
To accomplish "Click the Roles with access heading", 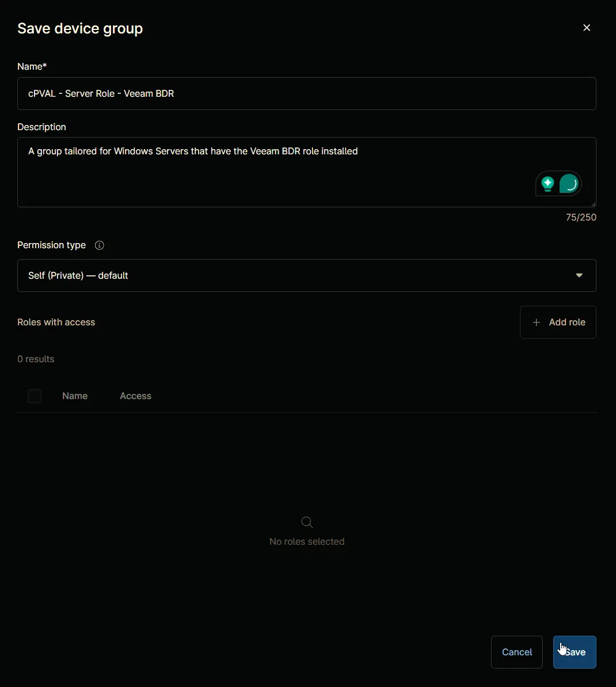I will coord(56,322).
